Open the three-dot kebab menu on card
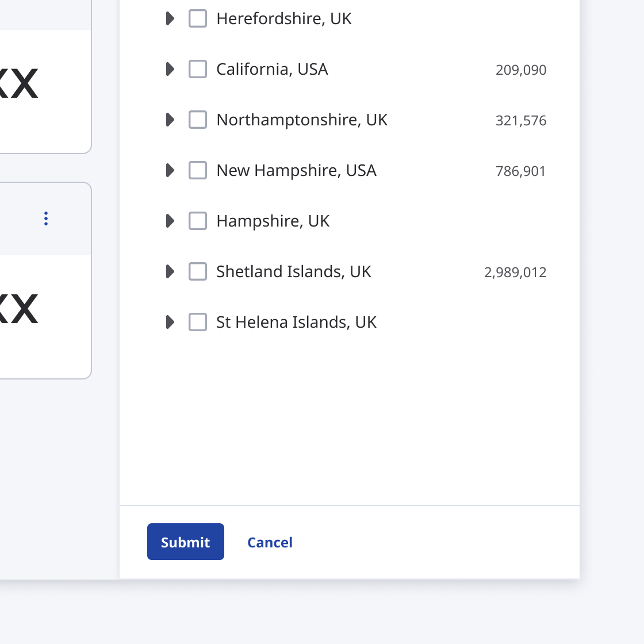The image size is (644, 644). [46, 218]
